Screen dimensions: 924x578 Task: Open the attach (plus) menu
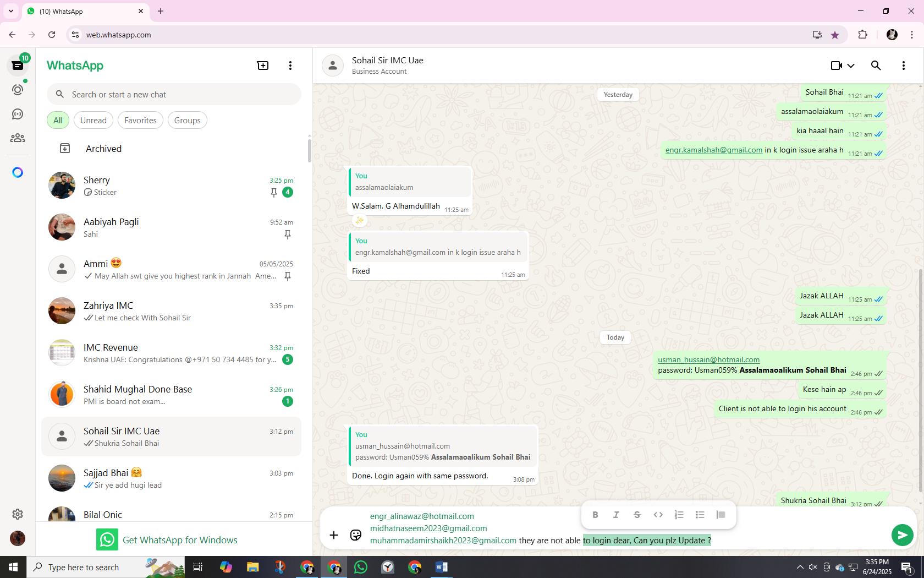coord(334,535)
